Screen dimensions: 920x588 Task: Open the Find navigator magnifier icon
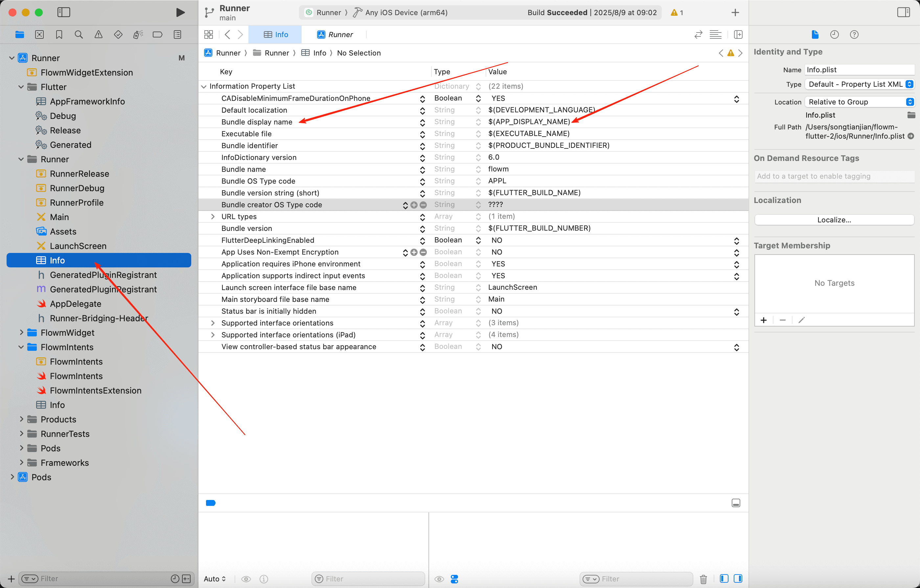point(79,34)
